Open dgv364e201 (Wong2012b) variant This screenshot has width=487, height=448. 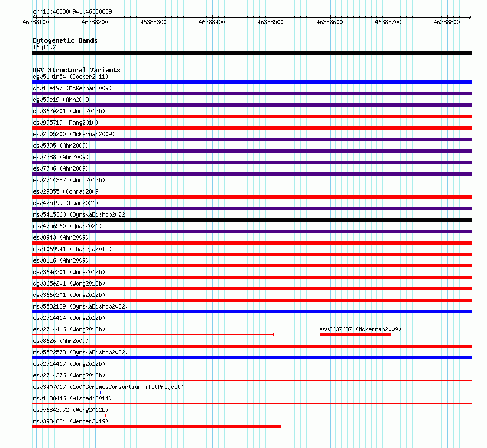coord(69,272)
